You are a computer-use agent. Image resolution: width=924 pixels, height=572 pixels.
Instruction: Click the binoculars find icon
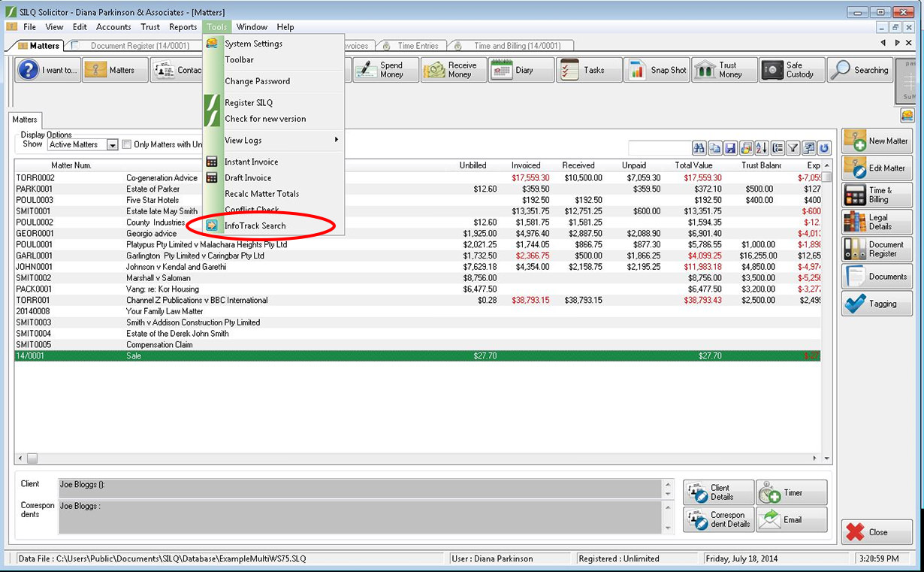699,148
